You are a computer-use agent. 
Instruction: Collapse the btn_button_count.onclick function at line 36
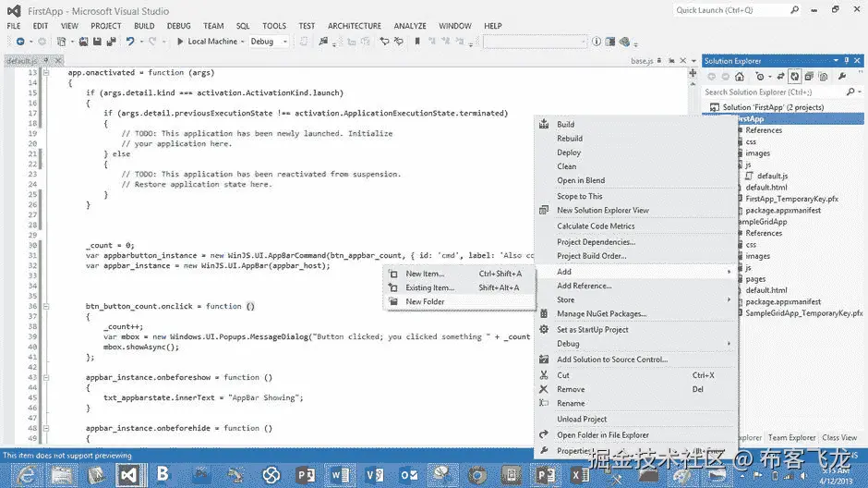tap(46, 306)
